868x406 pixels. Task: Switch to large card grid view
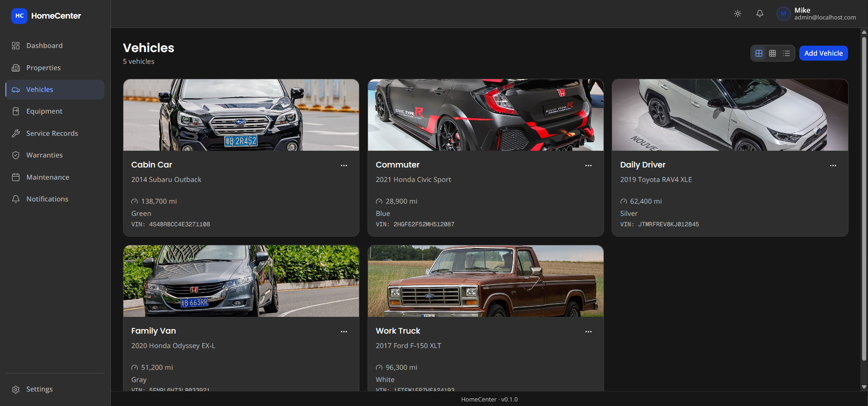[x=759, y=53]
